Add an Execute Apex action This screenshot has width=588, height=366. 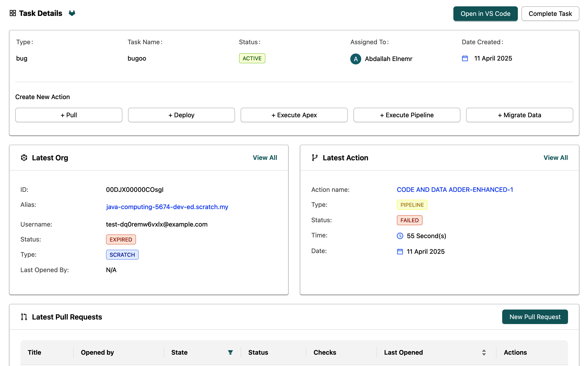click(x=294, y=115)
